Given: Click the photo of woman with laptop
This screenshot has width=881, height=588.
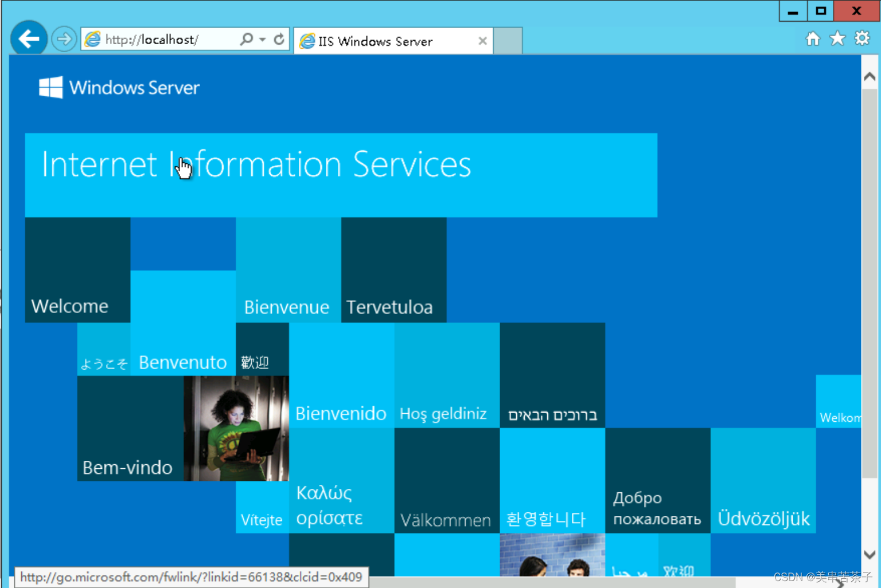Looking at the screenshot, I should click(x=236, y=429).
